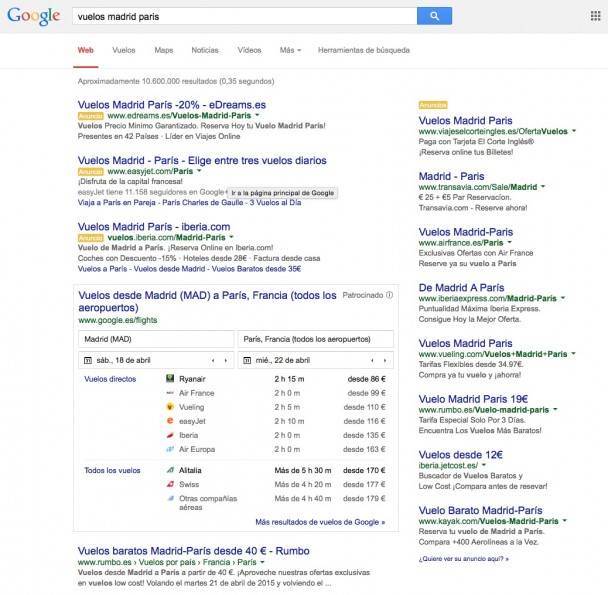Expand the vueling.com dropdown arrow
The width and height of the screenshot is (608, 595).
click(x=573, y=353)
